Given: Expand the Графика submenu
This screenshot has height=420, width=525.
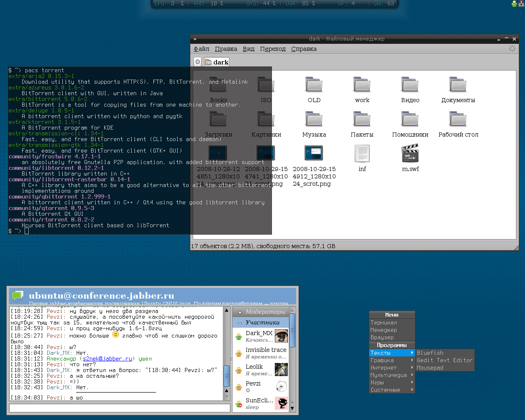Looking at the screenshot, I should 392,360.
